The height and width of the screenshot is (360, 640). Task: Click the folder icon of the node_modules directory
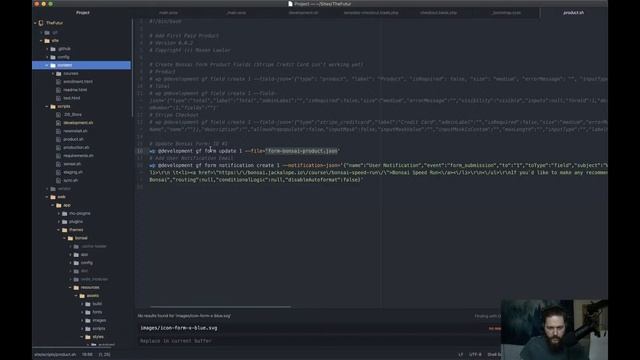pos(76,279)
